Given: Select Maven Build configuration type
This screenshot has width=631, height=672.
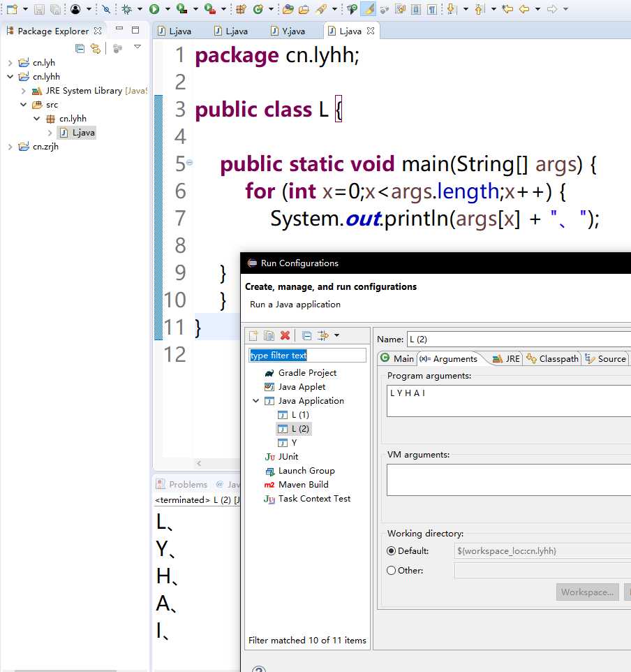Looking at the screenshot, I should [x=297, y=485].
